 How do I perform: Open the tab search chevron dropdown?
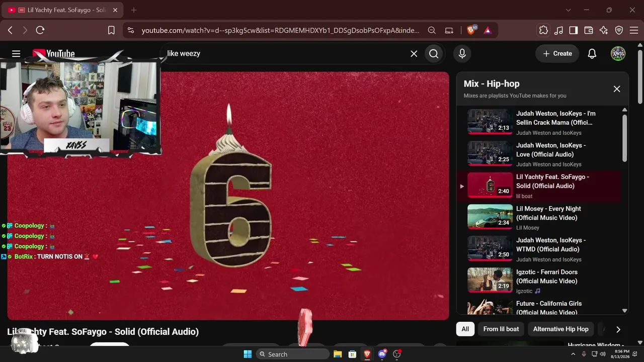[x=568, y=10]
